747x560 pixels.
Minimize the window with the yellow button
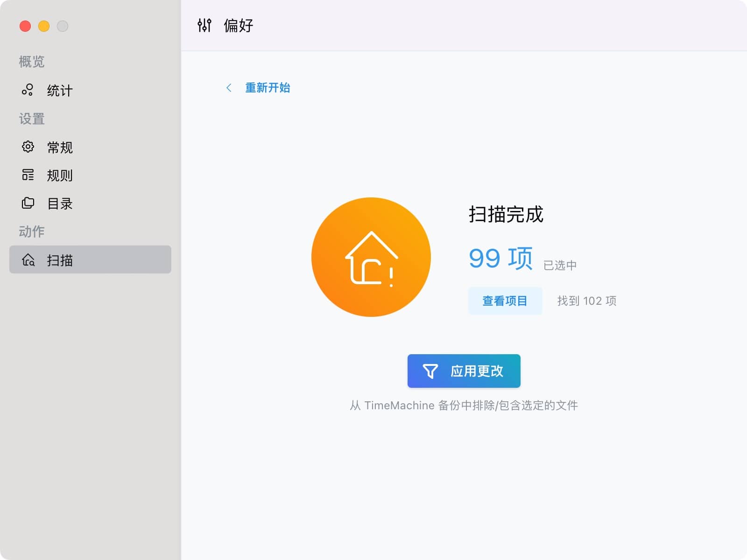tap(44, 26)
